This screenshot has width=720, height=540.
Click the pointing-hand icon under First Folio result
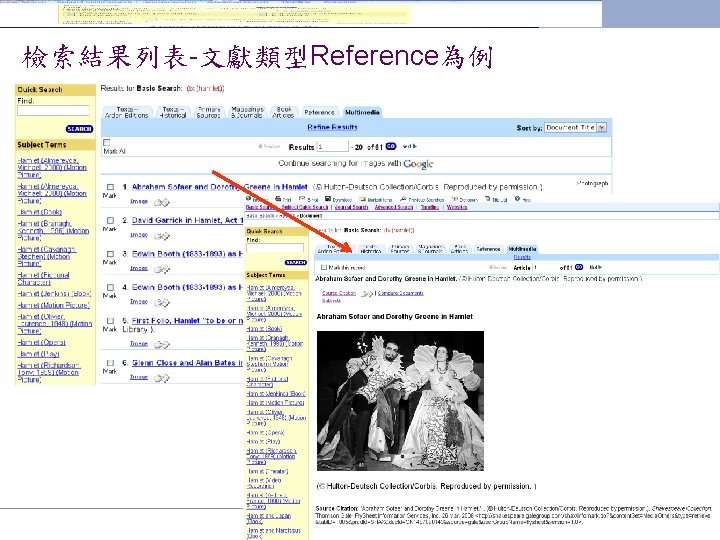coord(162,344)
